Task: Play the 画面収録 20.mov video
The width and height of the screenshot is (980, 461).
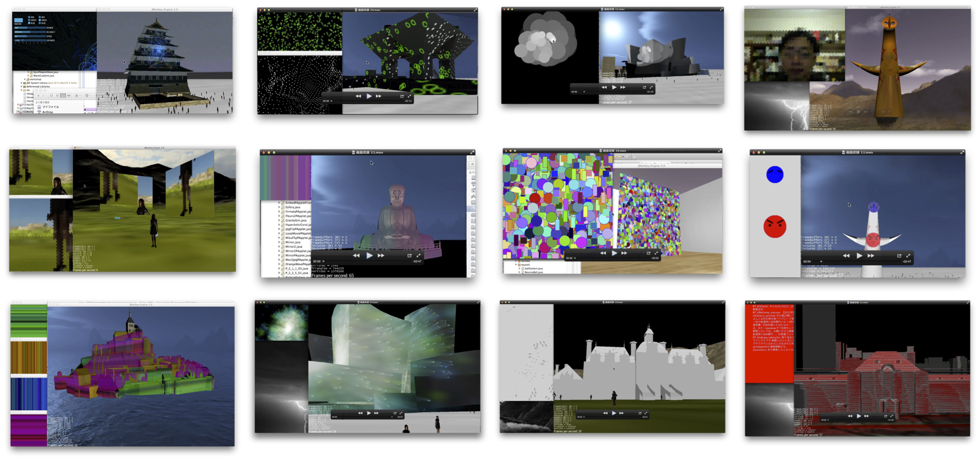Action: tap(369, 96)
